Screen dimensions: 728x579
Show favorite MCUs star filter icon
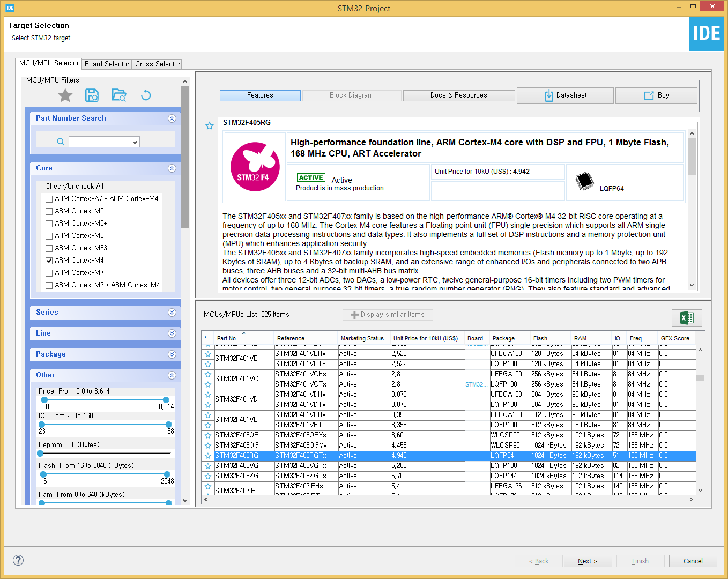(65, 95)
